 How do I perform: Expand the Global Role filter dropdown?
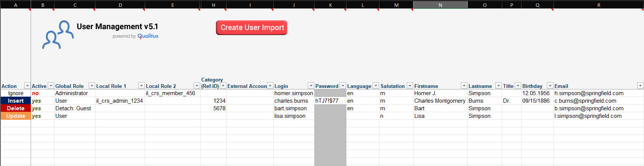point(92,86)
